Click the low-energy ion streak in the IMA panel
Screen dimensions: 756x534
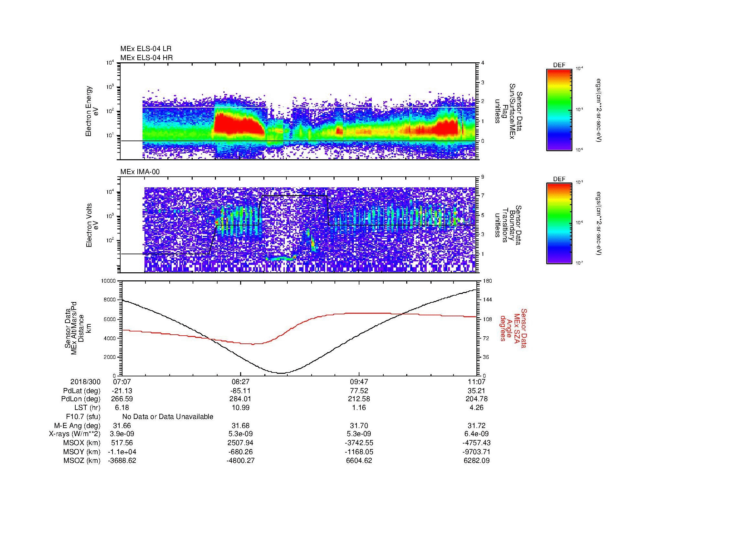pyautogui.click(x=281, y=258)
